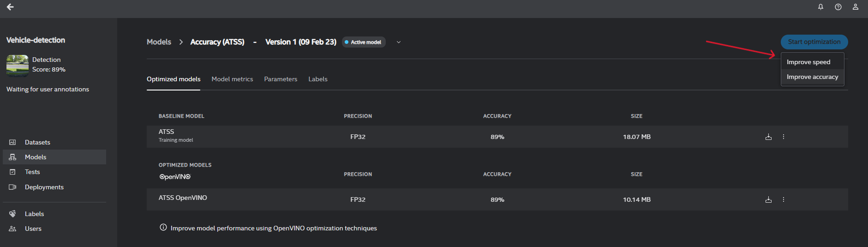
Task: Open Users in the sidebar
Action: (x=33, y=229)
